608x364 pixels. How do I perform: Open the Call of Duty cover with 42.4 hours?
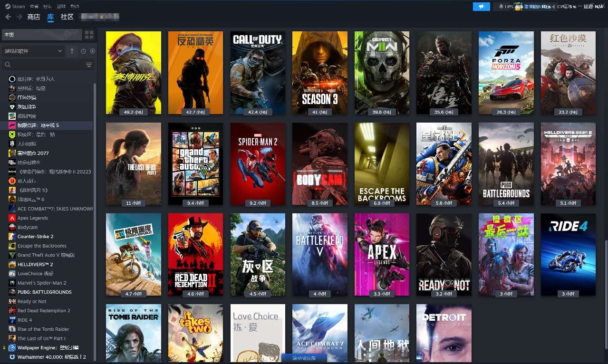point(258,73)
